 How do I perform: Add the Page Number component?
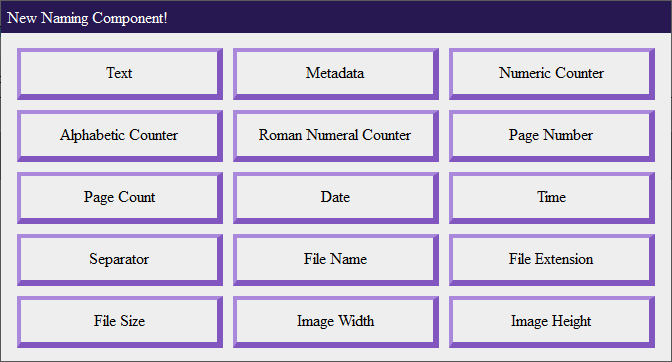552,136
